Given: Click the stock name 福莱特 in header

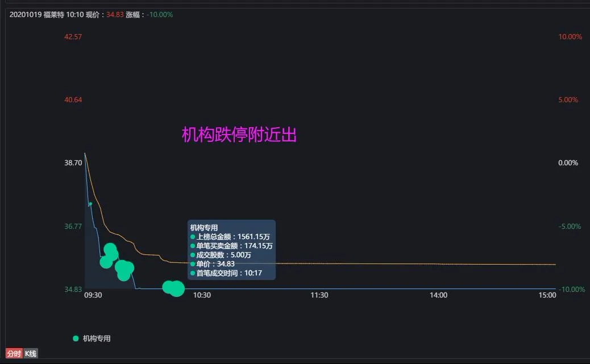Looking at the screenshot, I should 52,15.
